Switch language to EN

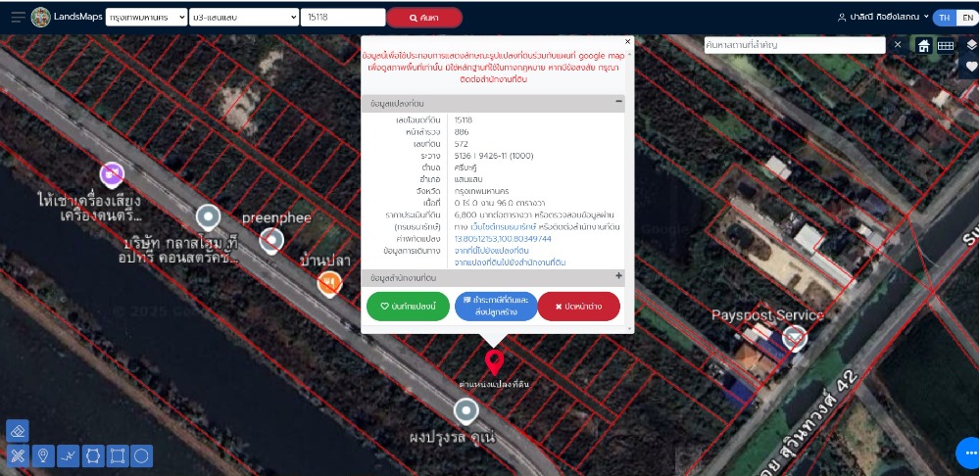coord(967,18)
